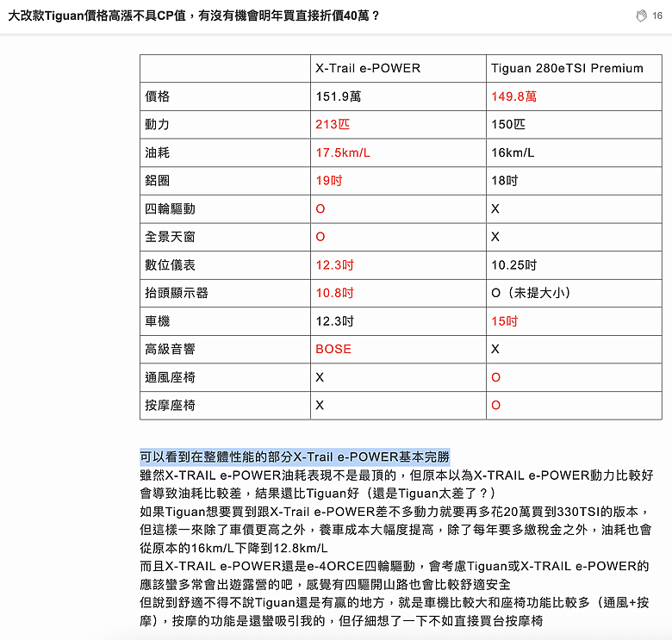Screen dimensions: 672x640
Task: Click the 價格 row label
Action: 158,96
